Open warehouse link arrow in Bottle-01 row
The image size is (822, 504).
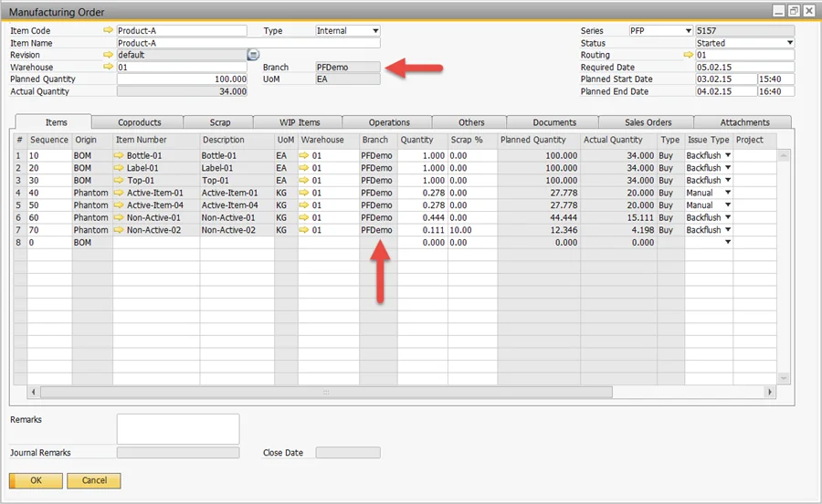(304, 155)
